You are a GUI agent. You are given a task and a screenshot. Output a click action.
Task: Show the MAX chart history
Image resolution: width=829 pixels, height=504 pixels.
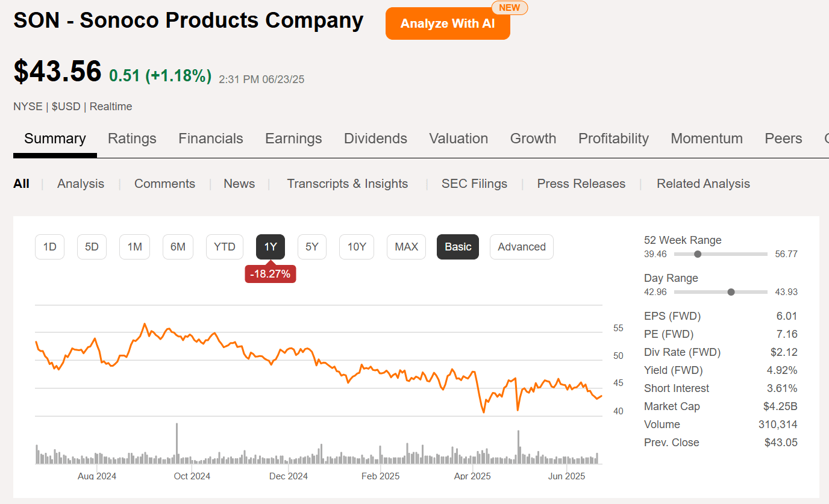click(406, 246)
